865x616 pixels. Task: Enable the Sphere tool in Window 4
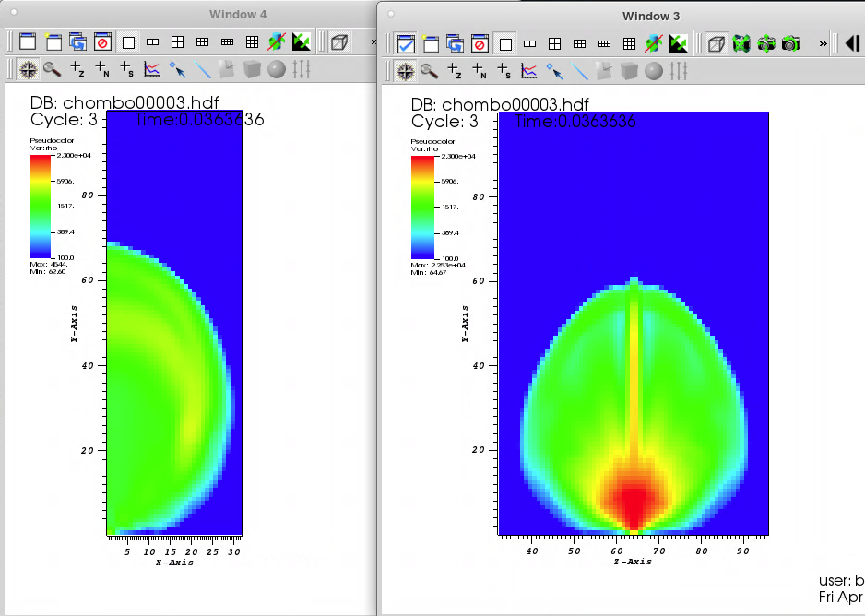coord(277,69)
